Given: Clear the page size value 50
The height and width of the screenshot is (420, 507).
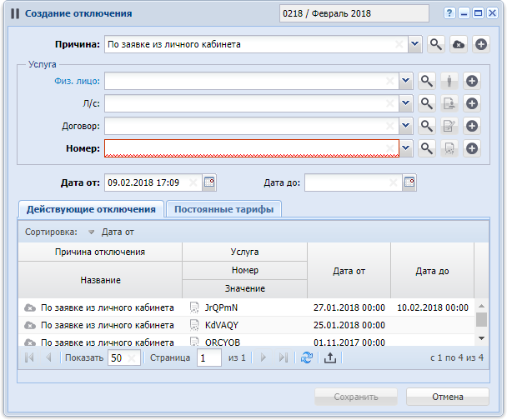Looking at the screenshot, I should click(x=131, y=358).
